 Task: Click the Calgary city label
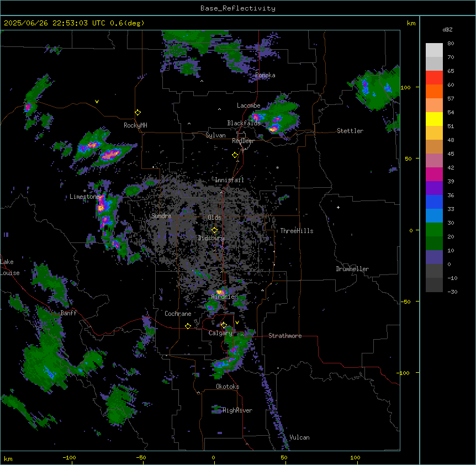220,333
